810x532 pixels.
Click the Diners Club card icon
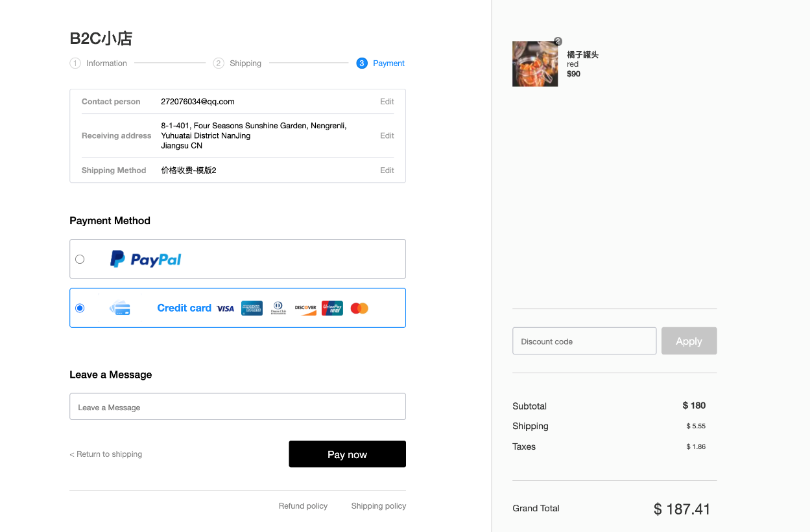pos(278,308)
